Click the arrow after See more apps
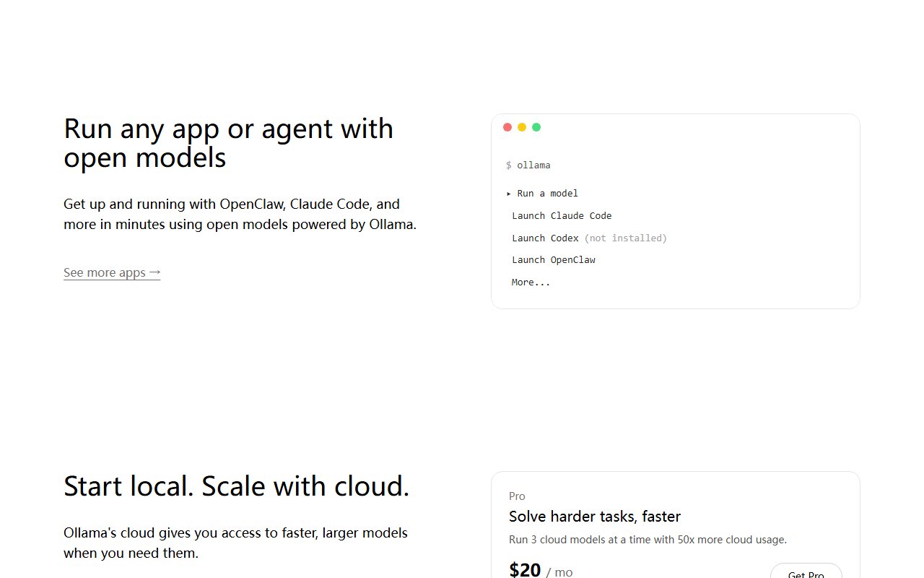The image size is (924, 578). click(154, 272)
